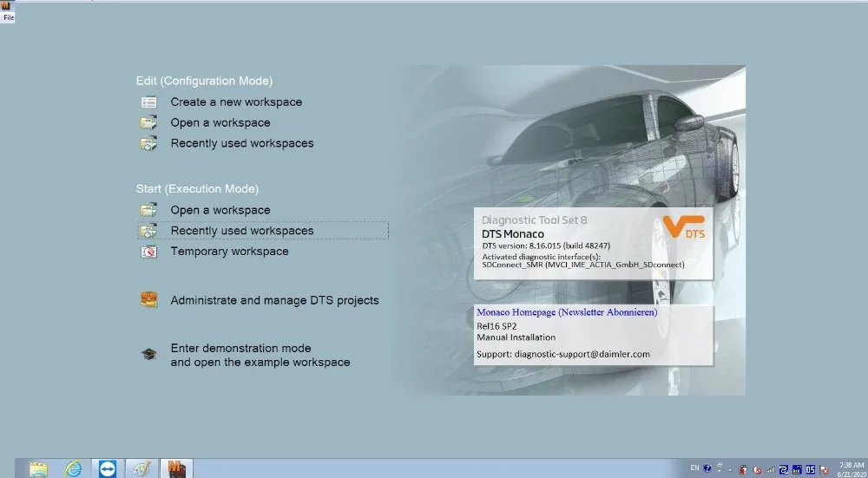Open a workspace in Execution Mode
The width and height of the screenshot is (868, 478).
(220, 210)
